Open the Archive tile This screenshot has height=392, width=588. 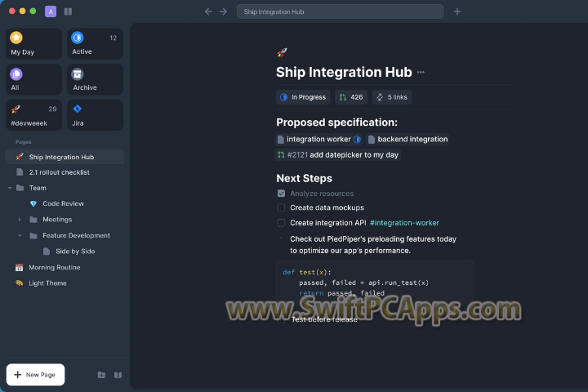[96, 79]
